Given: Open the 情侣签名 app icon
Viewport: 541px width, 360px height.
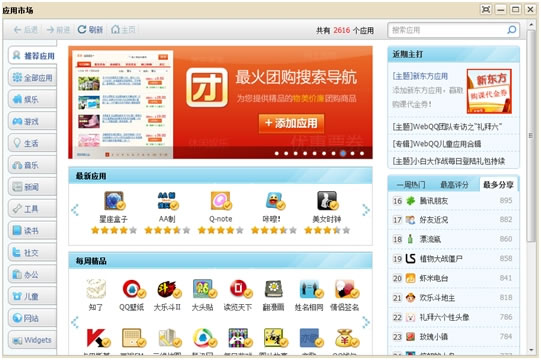Looking at the screenshot, I should [x=346, y=289].
